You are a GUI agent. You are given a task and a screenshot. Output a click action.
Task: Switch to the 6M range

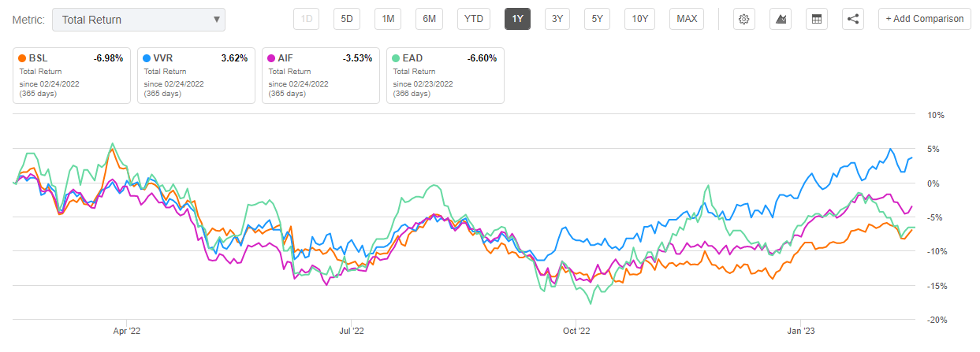point(430,19)
